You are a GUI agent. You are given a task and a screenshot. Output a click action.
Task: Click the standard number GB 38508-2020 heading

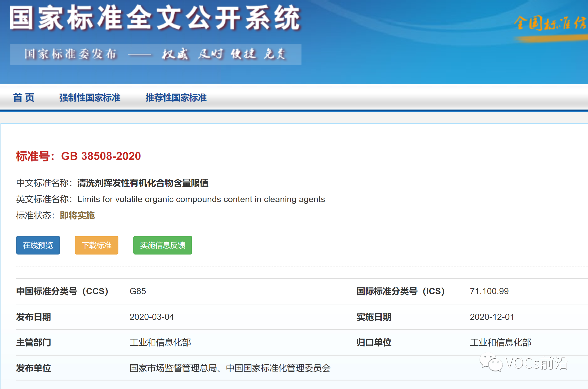coord(101,156)
